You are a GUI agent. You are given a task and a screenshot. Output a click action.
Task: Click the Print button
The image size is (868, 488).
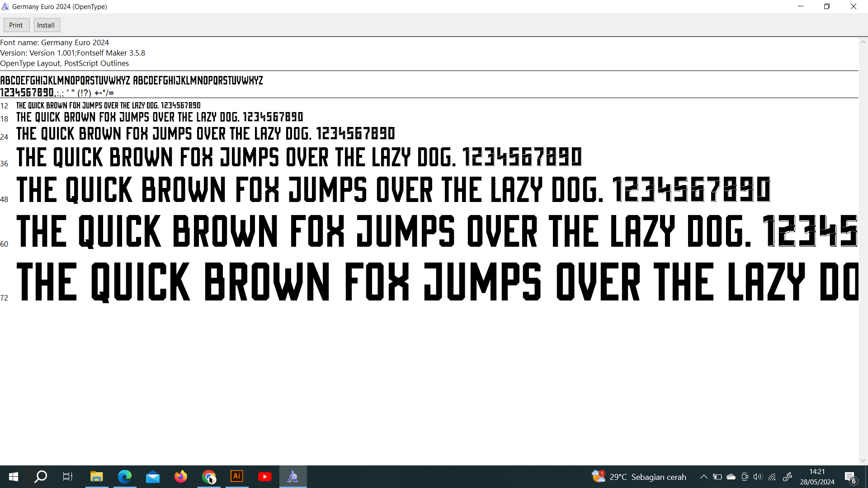[x=16, y=25]
